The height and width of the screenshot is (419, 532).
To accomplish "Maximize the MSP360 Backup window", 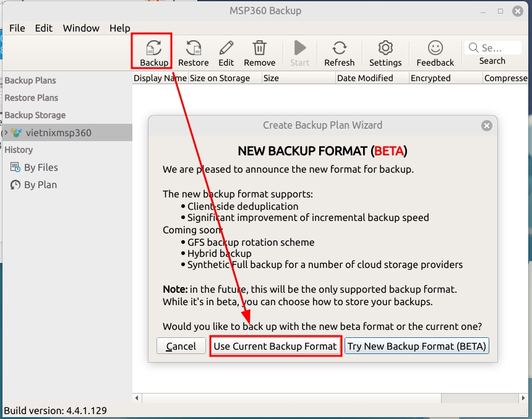I will pyautogui.click(x=500, y=11).
